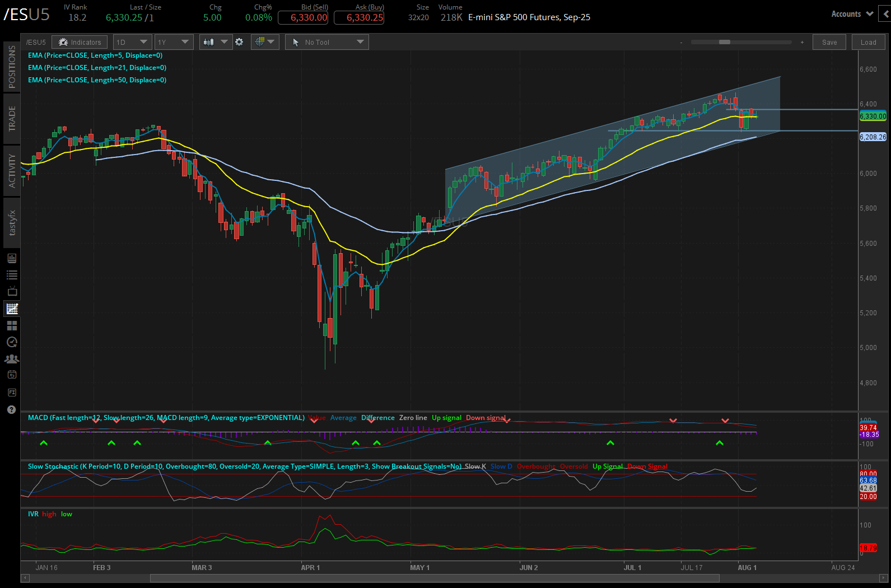Open the 1Y time range dropdown
Screen dimensions: 891x588
click(174, 42)
